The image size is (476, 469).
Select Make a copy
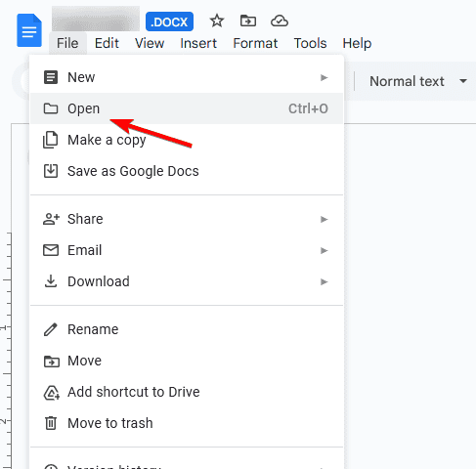187,140
